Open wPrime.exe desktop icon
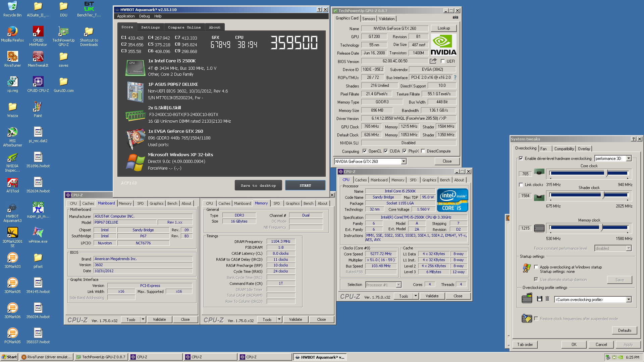 tap(38, 235)
